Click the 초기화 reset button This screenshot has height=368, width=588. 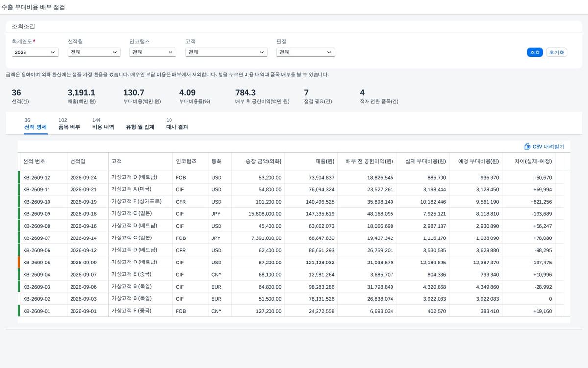557,52
